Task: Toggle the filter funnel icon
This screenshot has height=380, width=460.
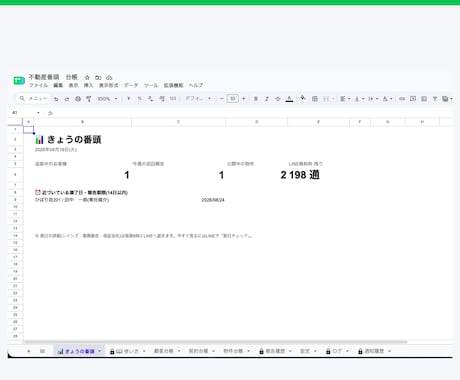Action: [435, 99]
